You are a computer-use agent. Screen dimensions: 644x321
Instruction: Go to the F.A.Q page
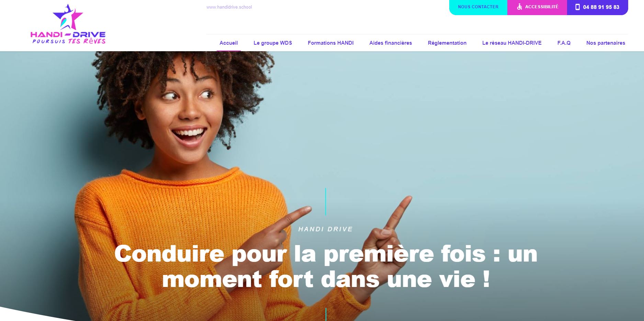click(564, 43)
